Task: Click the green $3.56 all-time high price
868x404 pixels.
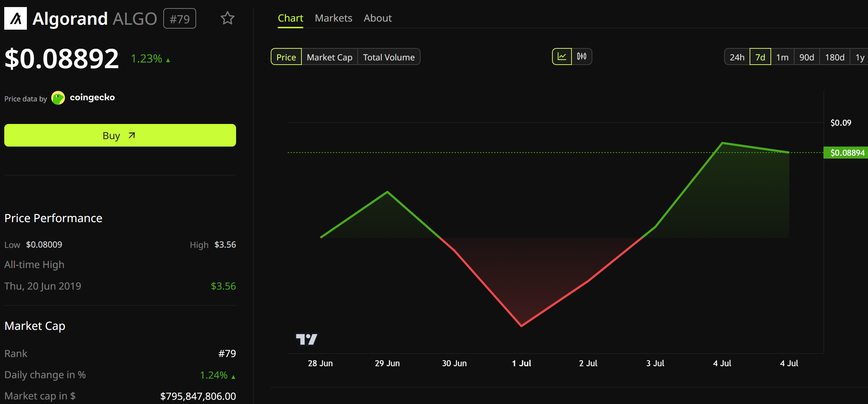Action: click(223, 286)
